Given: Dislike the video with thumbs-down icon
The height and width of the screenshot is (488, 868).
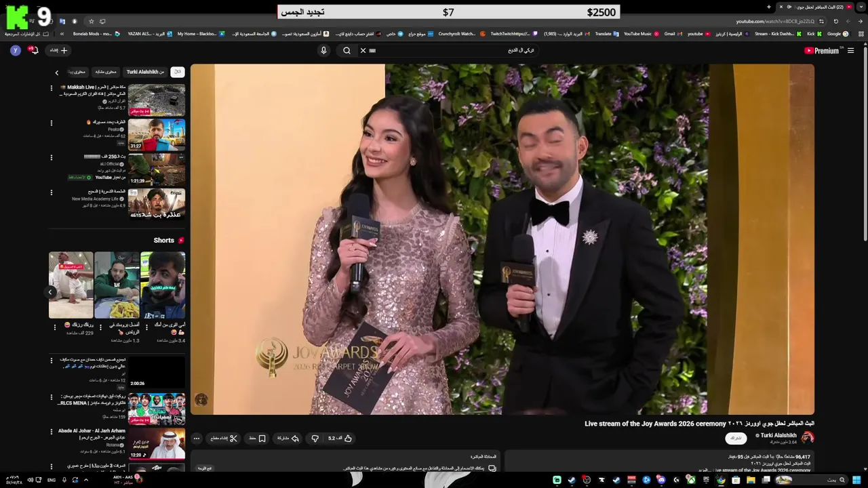Looking at the screenshot, I should [x=315, y=438].
